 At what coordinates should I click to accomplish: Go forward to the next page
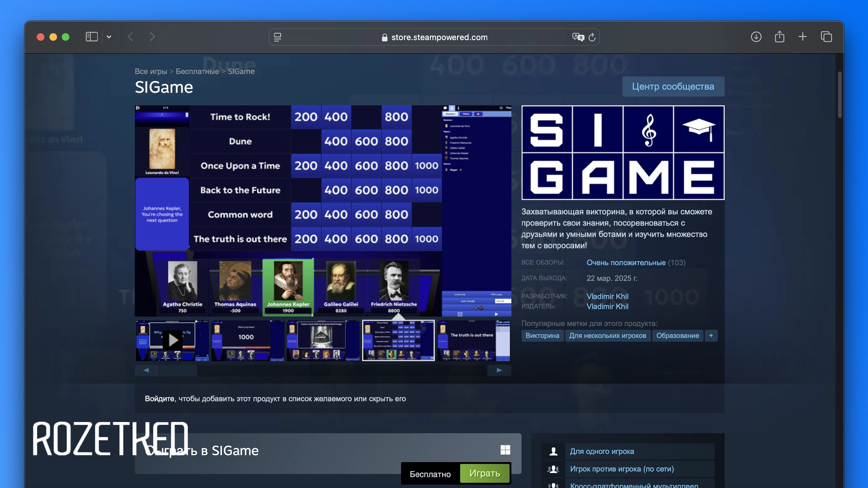[x=152, y=37]
